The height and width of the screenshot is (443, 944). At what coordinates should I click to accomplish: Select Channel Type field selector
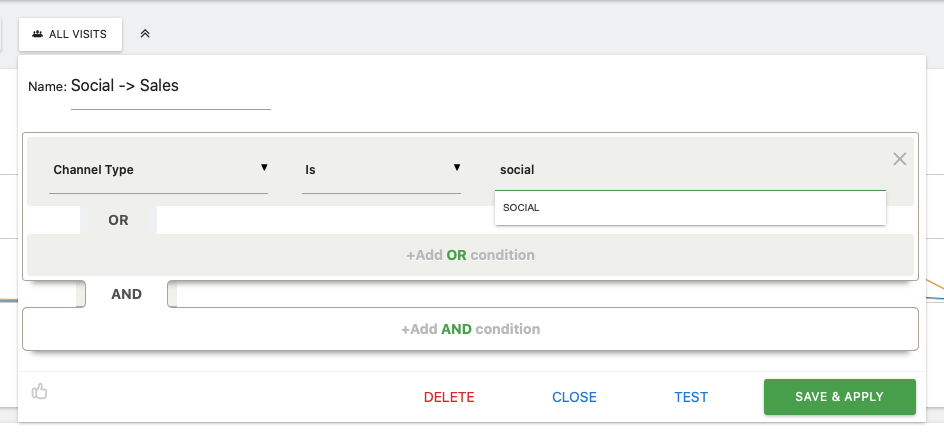(158, 170)
